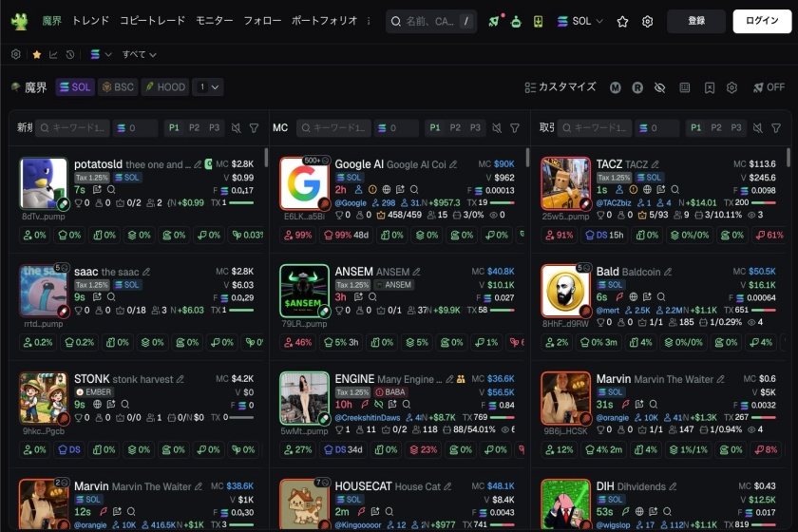The width and height of the screenshot is (798, 532).
Task: Click the main search field in header
Action: 431,22
